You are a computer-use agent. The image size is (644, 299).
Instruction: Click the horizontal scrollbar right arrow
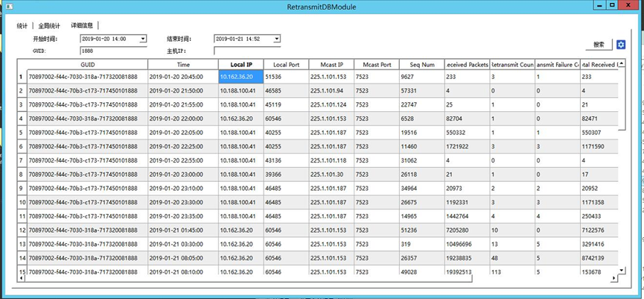[614, 278]
